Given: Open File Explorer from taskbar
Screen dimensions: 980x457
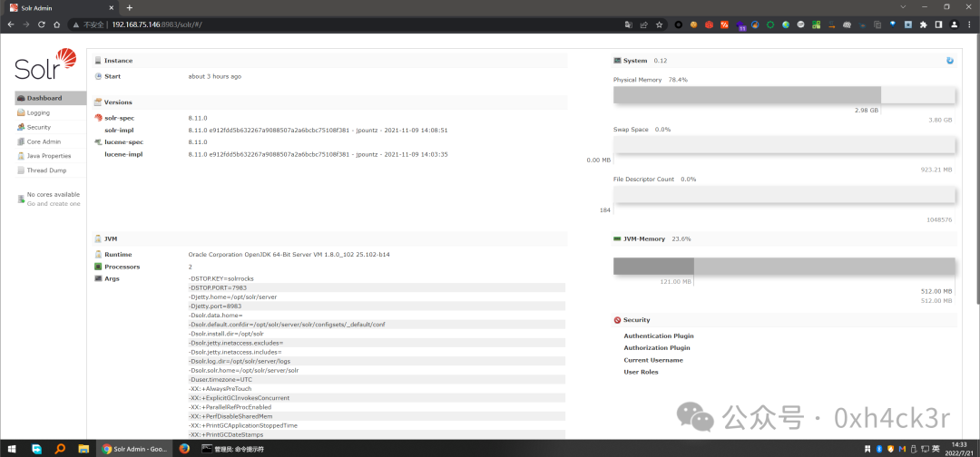Looking at the screenshot, I should [x=83, y=448].
